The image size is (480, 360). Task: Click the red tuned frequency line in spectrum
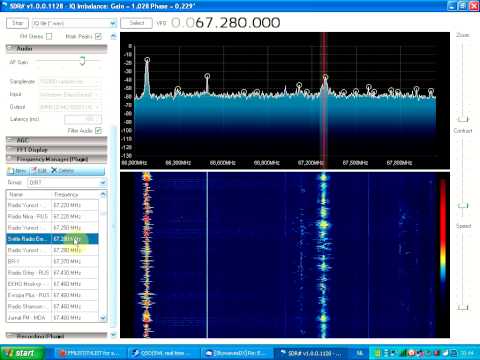click(324, 100)
